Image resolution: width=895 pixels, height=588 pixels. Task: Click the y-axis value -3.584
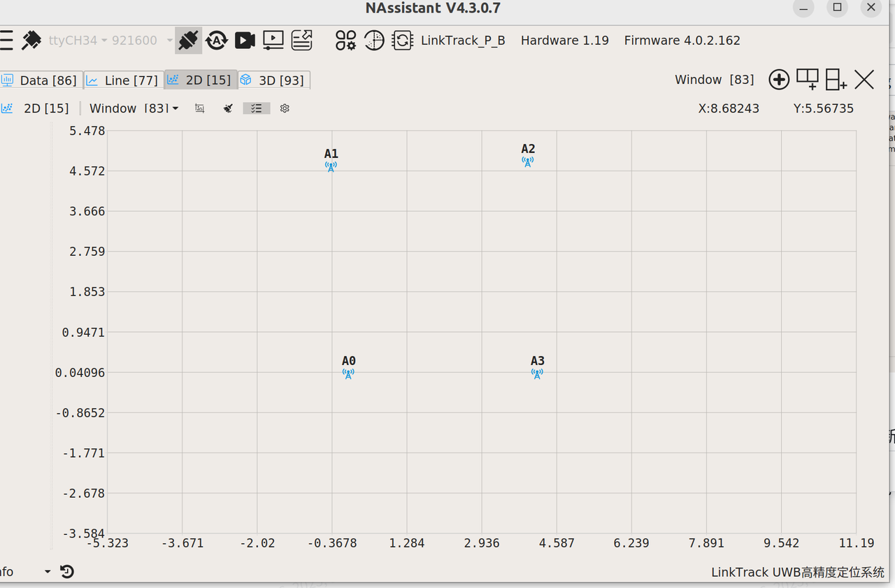[83, 533]
